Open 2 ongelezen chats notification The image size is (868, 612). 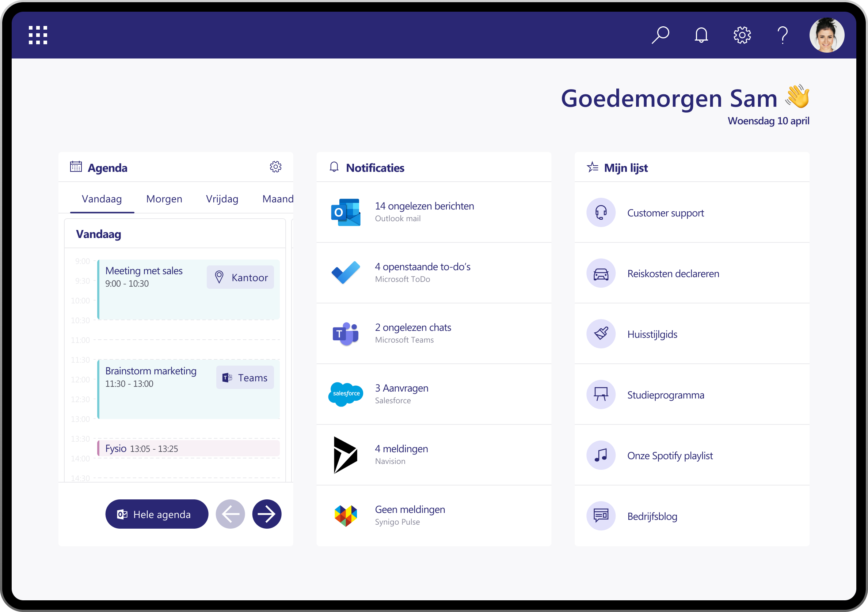(x=434, y=334)
